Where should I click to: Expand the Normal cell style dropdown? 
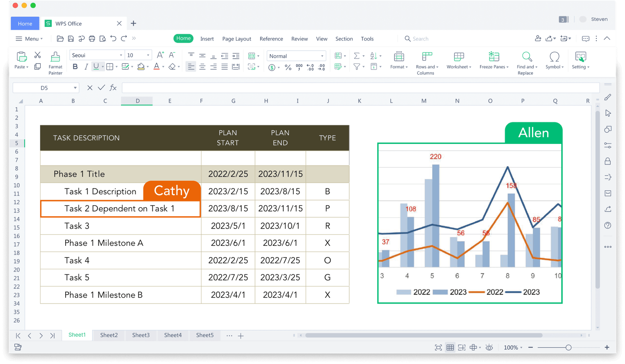[x=322, y=56]
